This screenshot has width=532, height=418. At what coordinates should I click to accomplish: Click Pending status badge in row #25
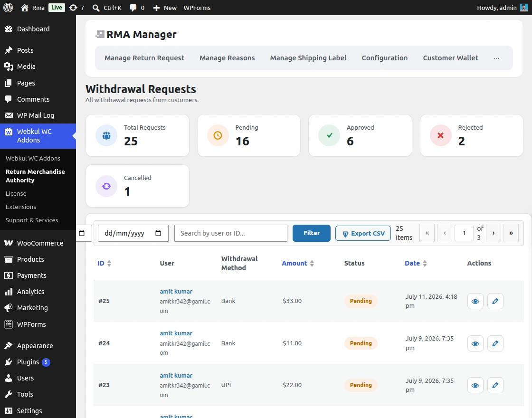[x=361, y=301]
